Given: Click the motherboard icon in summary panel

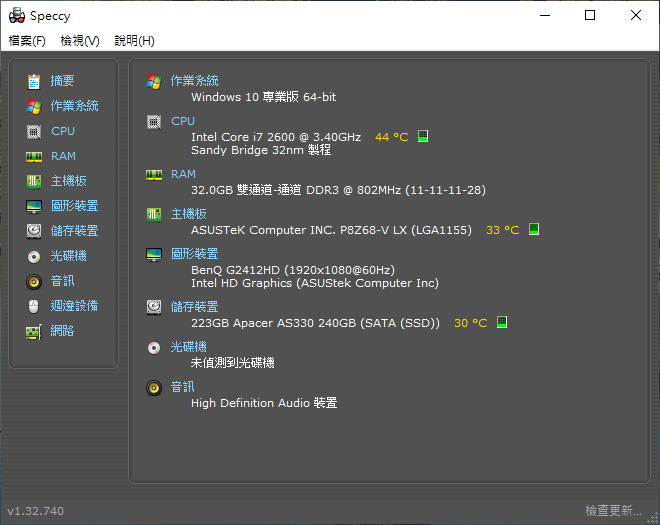Looking at the screenshot, I should click(154, 215).
